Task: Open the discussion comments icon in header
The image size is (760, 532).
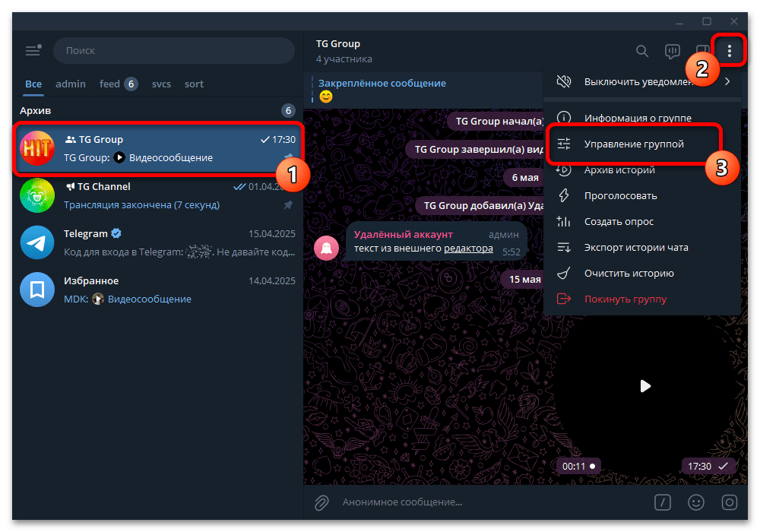Action: (x=673, y=51)
